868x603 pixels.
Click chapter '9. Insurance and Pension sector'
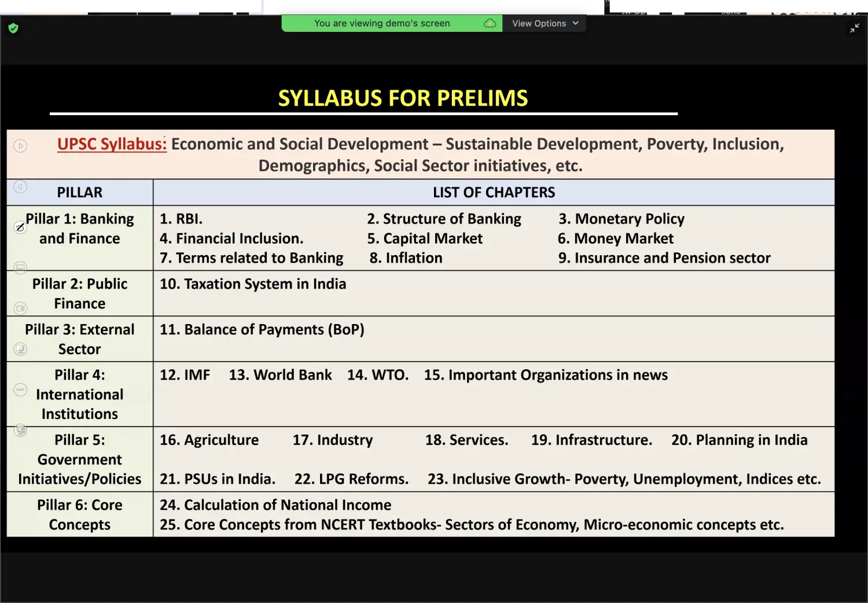(664, 258)
